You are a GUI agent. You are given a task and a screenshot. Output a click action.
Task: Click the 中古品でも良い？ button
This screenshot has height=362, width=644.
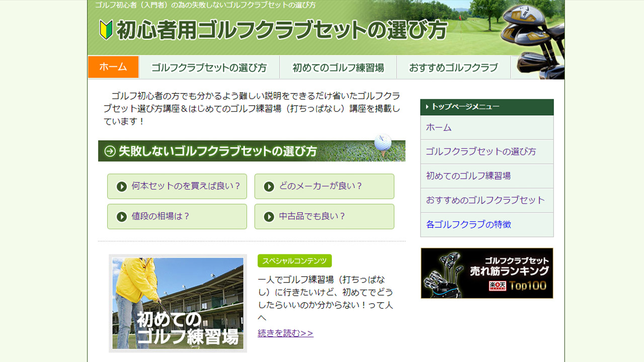tap(325, 217)
